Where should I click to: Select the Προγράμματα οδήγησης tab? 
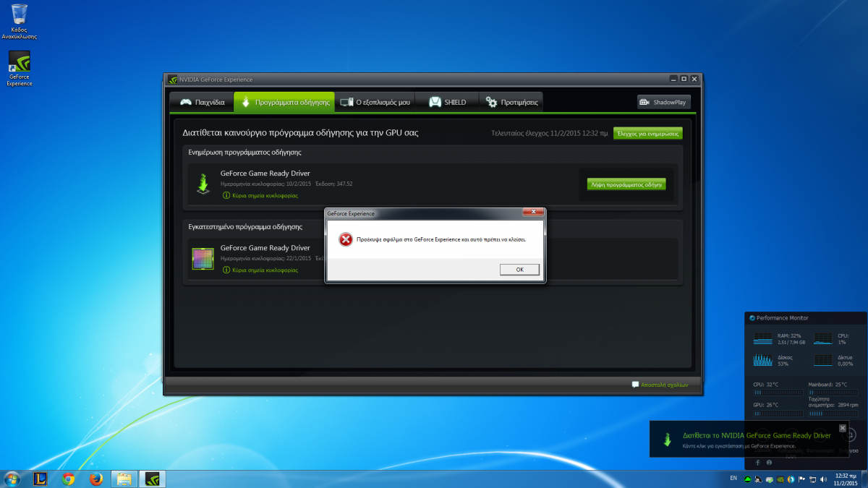(x=284, y=102)
